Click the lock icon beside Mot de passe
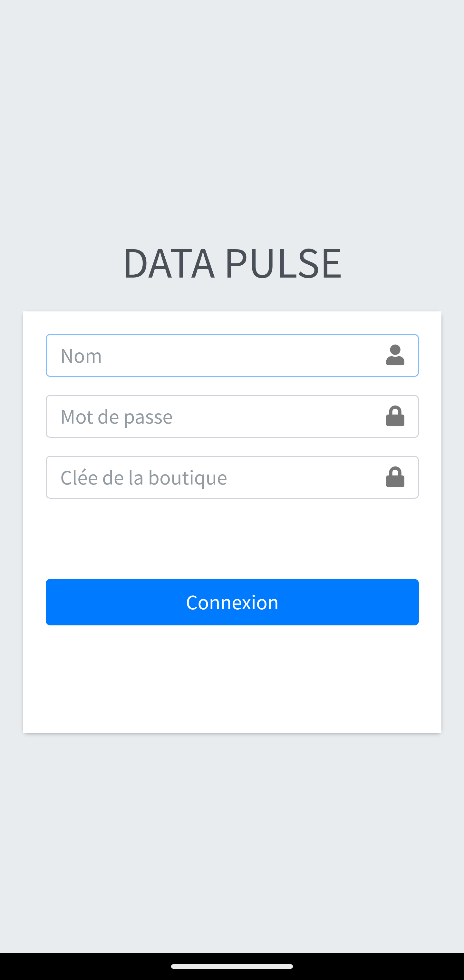The image size is (464, 980). point(395,416)
